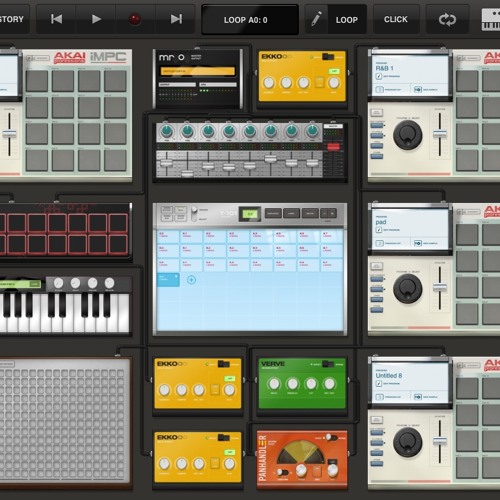The image size is (500, 500).
Task: Tap the Untitled 8 program name
Action: pos(389,376)
